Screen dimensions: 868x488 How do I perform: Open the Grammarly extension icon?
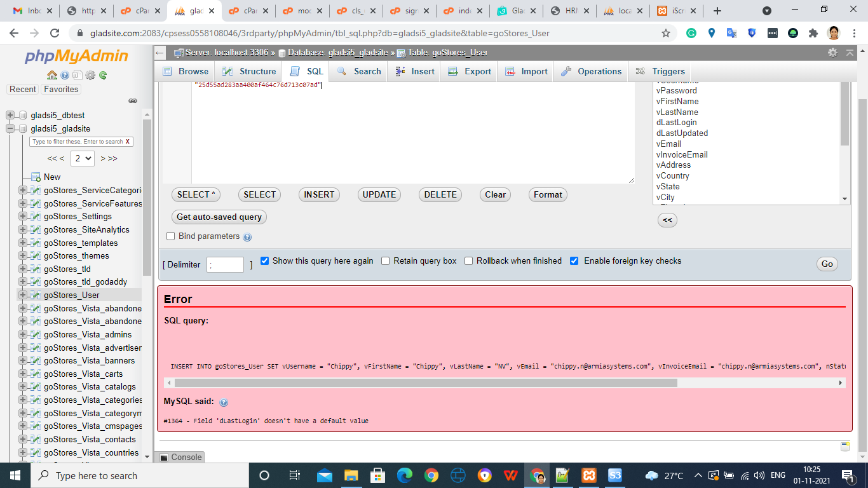pyautogui.click(x=691, y=33)
